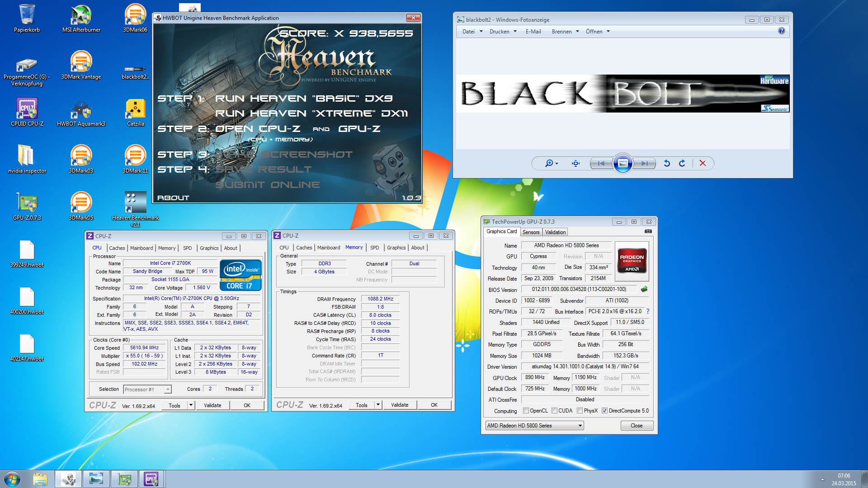Click Validate in the CPU-Z Memory window
This screenshot has width=868, height=488.
(x=400, y=405)
